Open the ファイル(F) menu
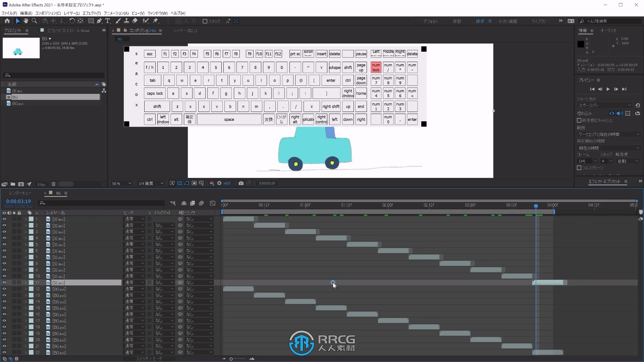The height and width of the screenshot is (362, 644). point(9,13)
